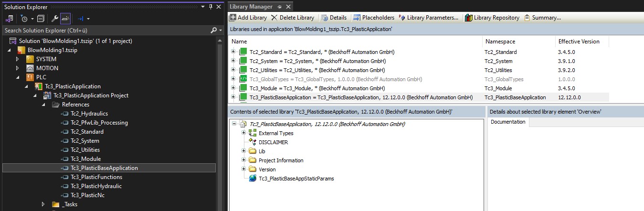Collapse the PLC node
The image size is (644, 211).
(x=18, y=77)
